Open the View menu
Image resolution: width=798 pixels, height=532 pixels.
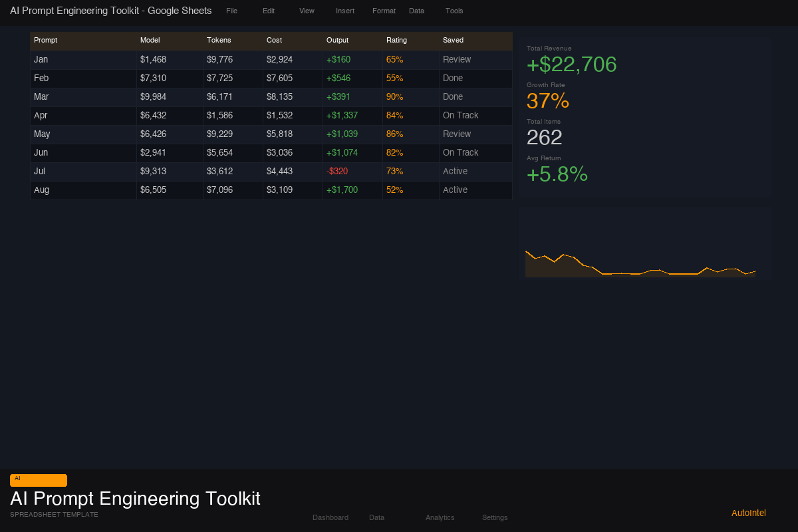[306, 11]
